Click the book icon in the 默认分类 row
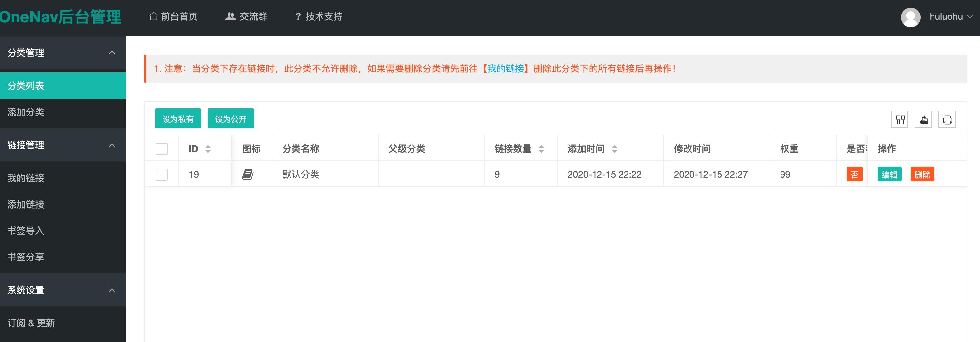980x342 pixels. click(248, 174)
